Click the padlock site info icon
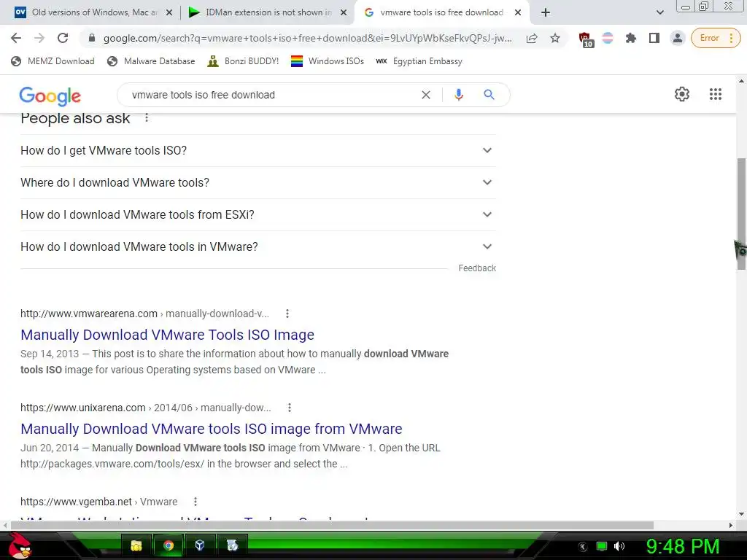The image size is (747, 560). click(92, 38)
